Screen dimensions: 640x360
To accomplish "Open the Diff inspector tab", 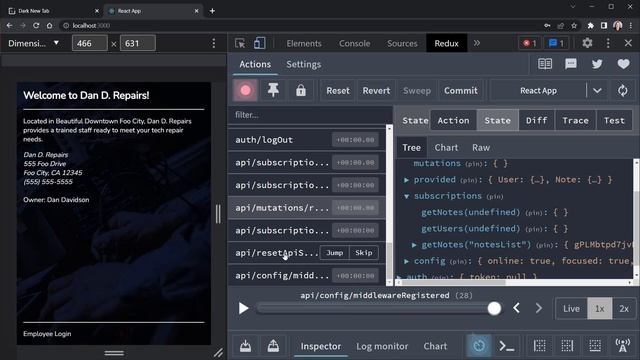I will pyautogui.click(x=536, y=120).
